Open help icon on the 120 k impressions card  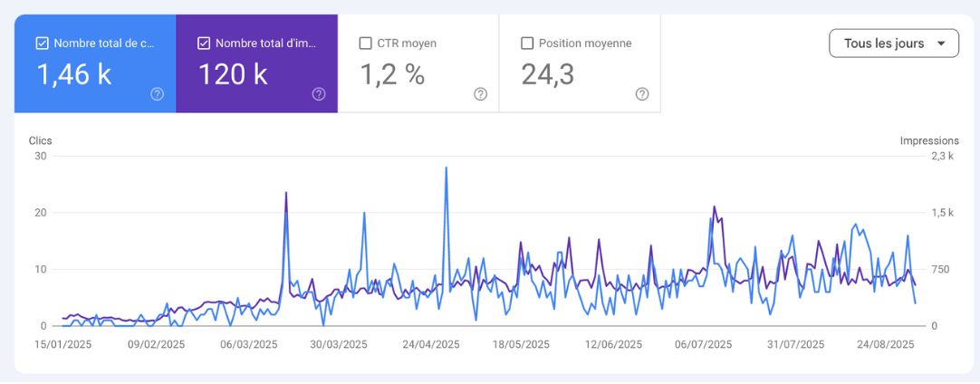[319, 94]
